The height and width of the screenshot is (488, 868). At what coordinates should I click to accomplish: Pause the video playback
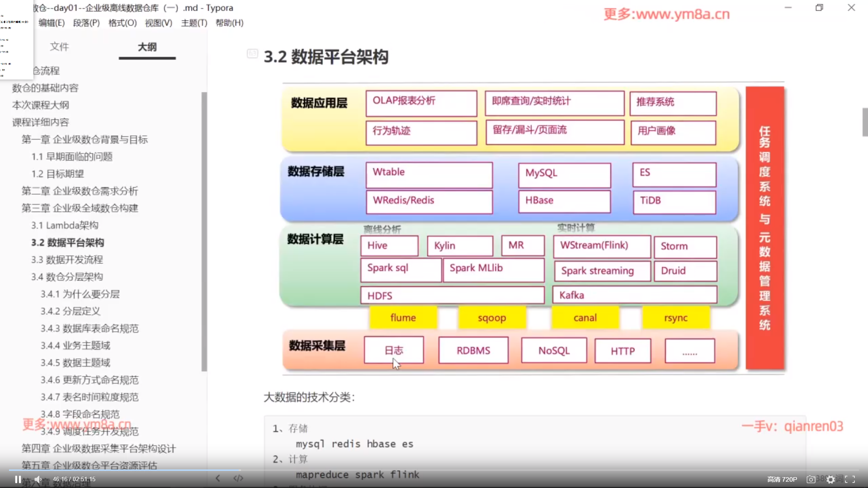point(18,479)
